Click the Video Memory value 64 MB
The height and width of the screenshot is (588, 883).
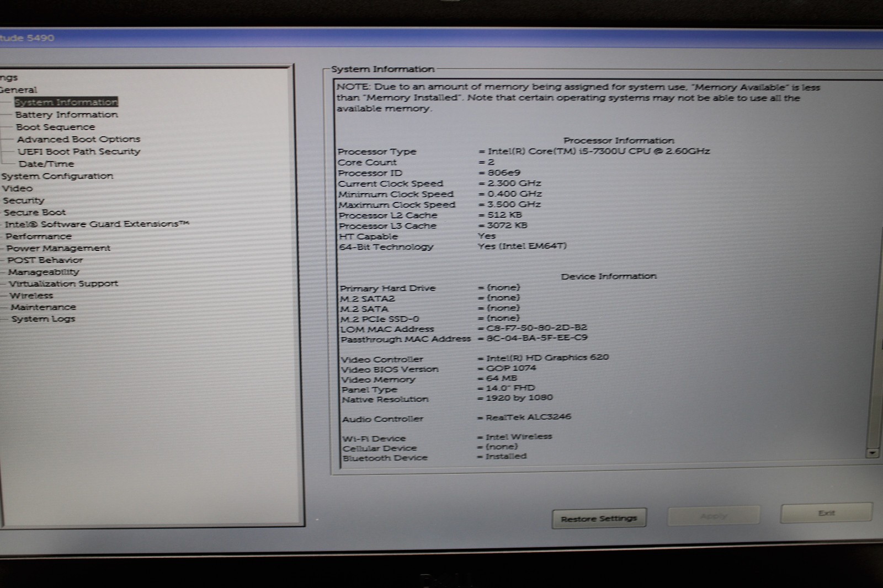501,378
